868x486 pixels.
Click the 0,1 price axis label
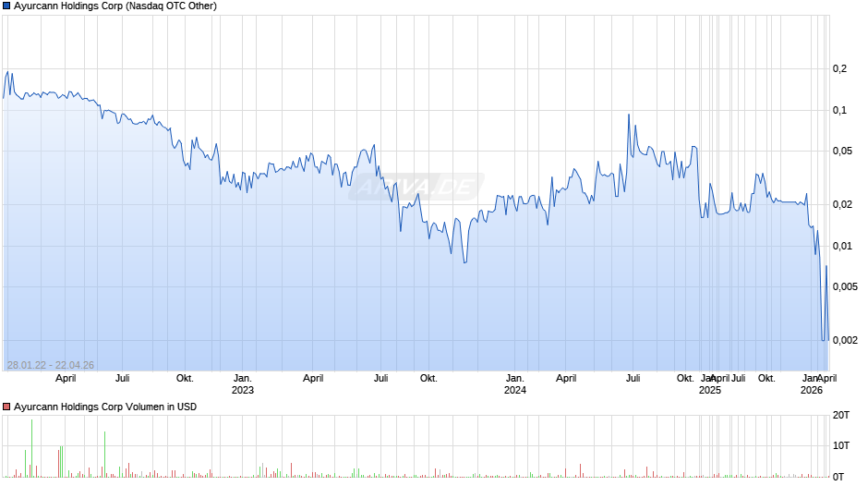[x=839, y=110]
